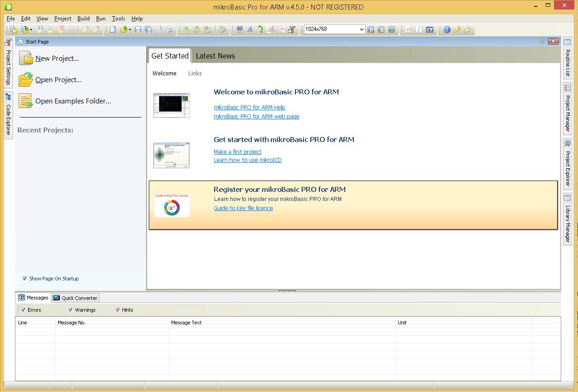Switch to the Quick Converter tab
578x392 pixels.
75,298
